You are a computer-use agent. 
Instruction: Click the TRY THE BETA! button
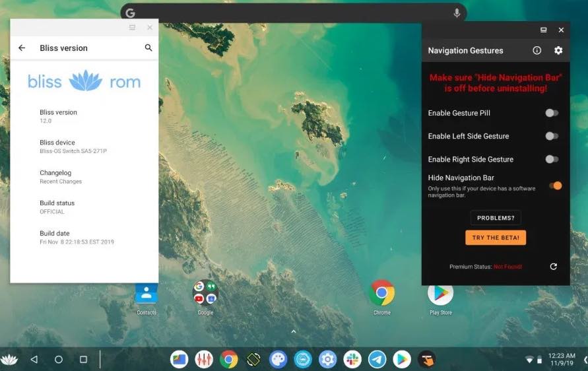[496, 238]
